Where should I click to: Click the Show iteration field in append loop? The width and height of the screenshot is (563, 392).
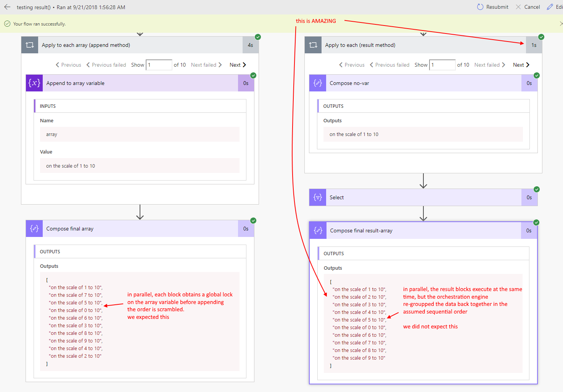coord(159,65)
